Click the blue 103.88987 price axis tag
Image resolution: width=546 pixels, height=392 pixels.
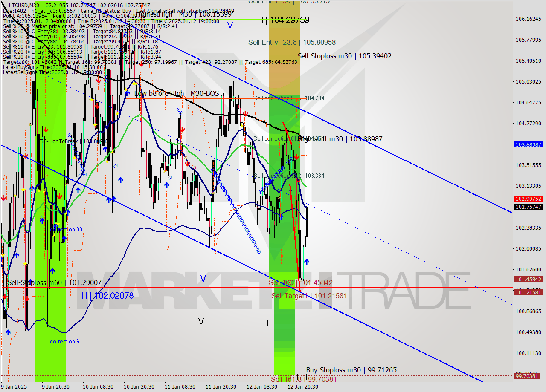529,144
